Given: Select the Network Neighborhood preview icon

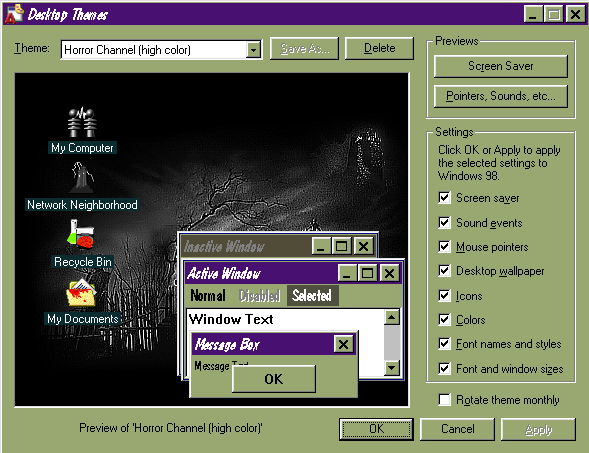Looking at the screenshot, I should (x=82, y=177).
